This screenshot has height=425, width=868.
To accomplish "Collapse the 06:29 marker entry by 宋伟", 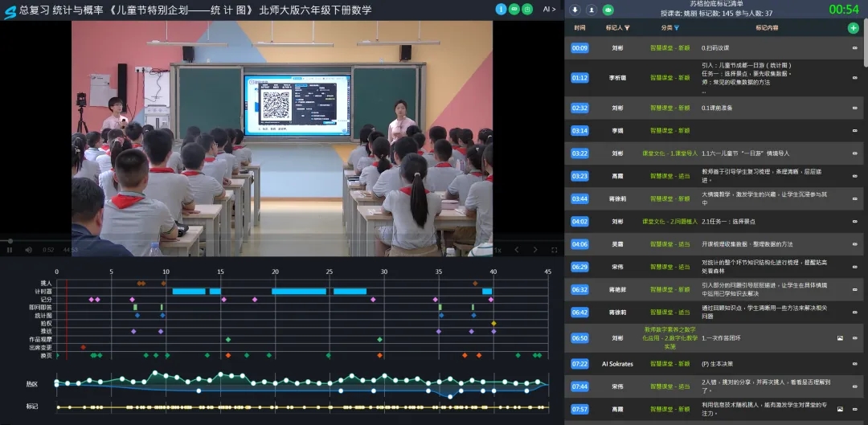I will [x=854, y=267].
